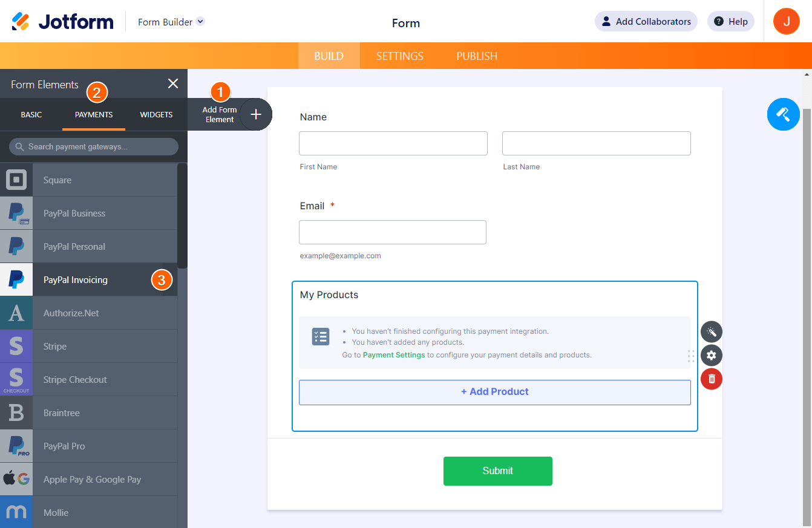Click the drag handle beside My Products
The image size is (812, 528).
point(691,356)
